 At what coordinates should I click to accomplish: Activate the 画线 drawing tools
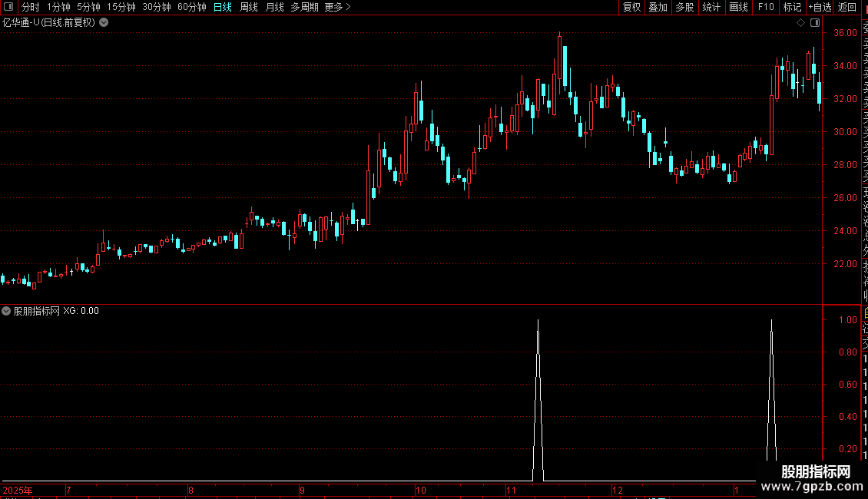tap(738, 7)
